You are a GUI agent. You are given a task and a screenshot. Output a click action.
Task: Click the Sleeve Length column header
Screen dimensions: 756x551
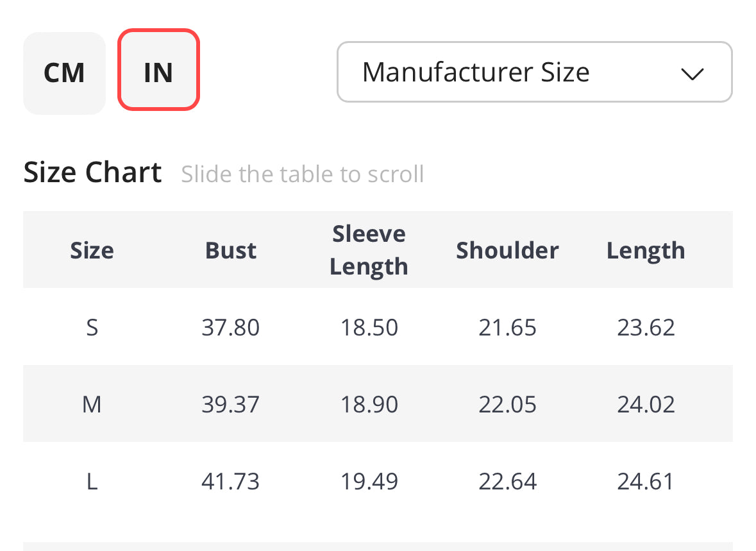369,250
